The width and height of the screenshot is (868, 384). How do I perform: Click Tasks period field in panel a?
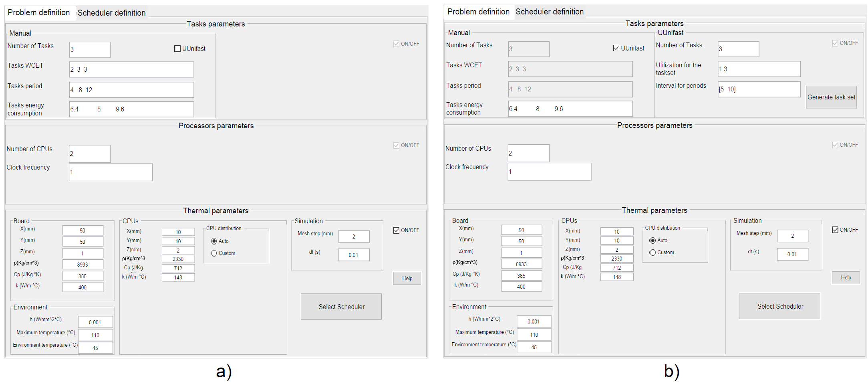coord(131,90)
